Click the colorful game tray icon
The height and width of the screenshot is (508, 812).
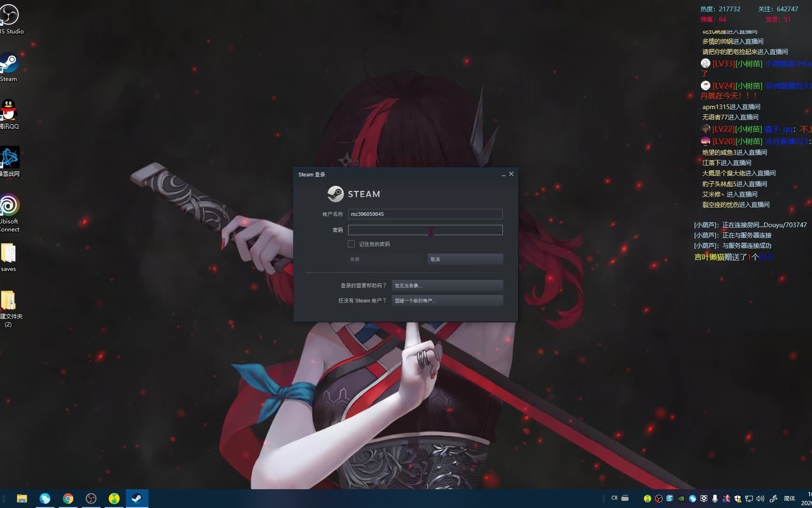(726, 499)
